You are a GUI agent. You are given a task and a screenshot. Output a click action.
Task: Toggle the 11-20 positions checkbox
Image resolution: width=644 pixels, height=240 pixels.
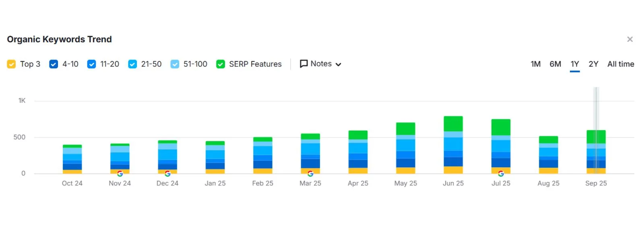coord(91,64)
